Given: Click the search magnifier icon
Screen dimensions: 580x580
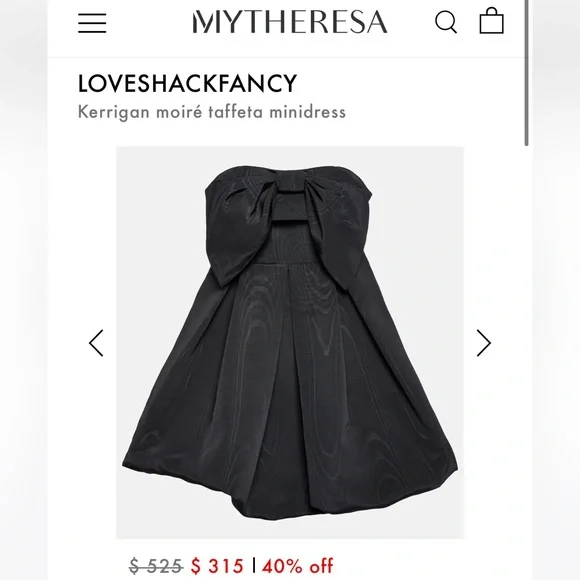Looking at the screenshot, I should pos(446,22).
